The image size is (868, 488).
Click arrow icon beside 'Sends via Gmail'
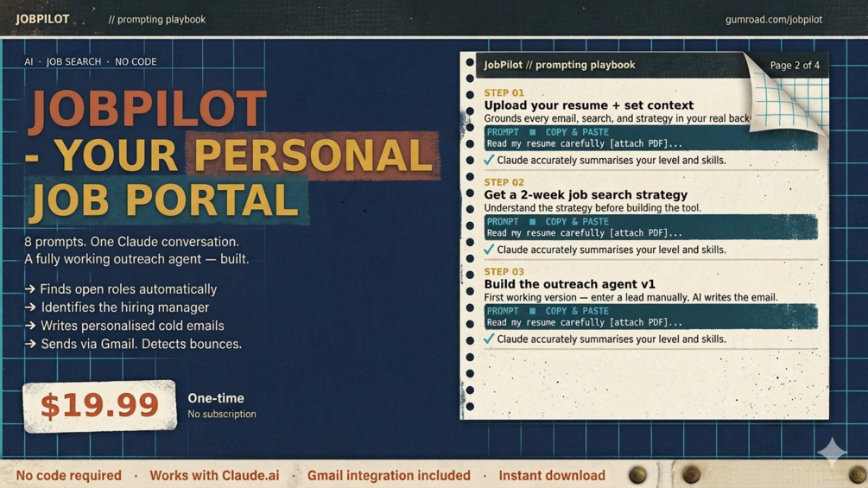coord(30,344)
